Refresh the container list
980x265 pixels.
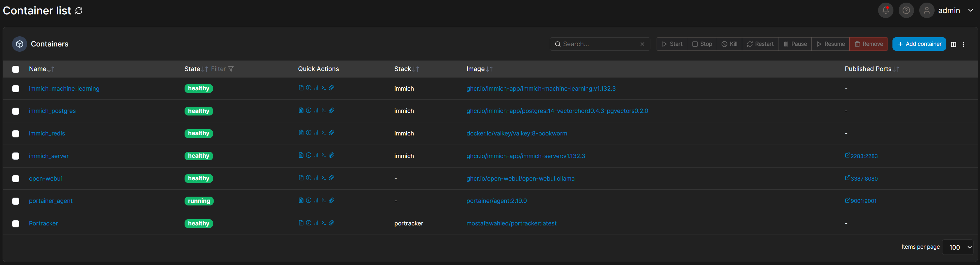click(79, 11)
